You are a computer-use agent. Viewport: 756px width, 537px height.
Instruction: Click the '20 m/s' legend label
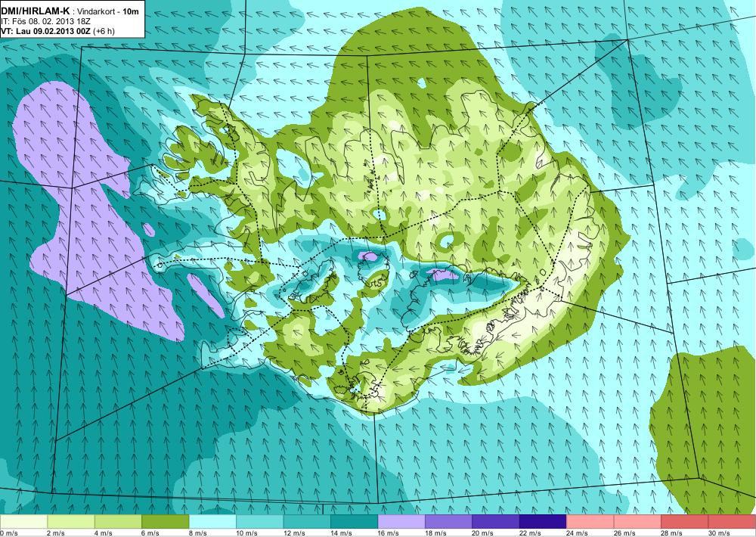pyautogui.click(x=483, y=533)
